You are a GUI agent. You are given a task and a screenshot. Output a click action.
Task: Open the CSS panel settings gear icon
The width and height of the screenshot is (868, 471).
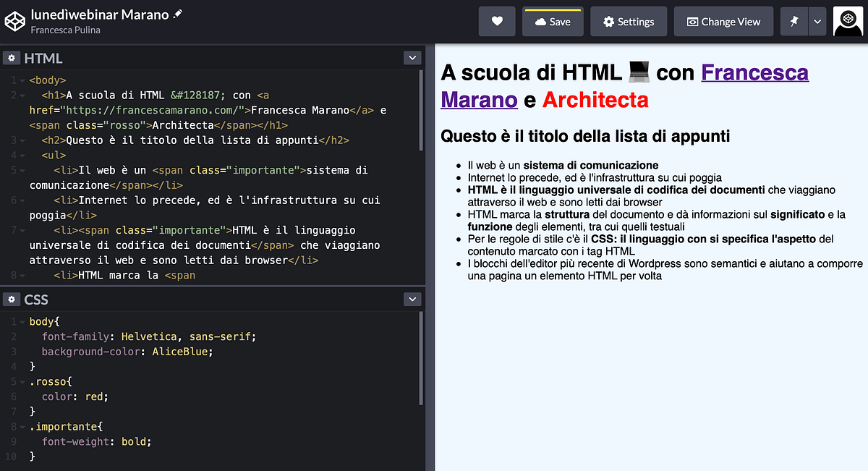12,299
